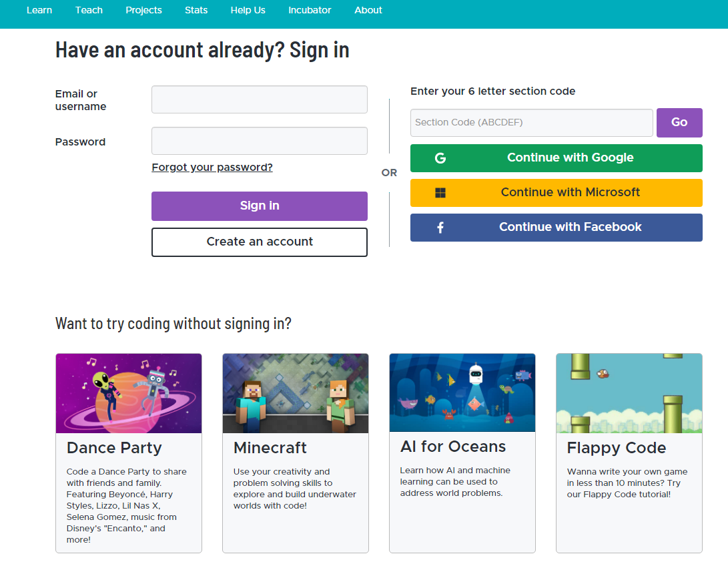Follow the Forgot your password link
Viewport: 728px width, 566px height.
point(212,168)
